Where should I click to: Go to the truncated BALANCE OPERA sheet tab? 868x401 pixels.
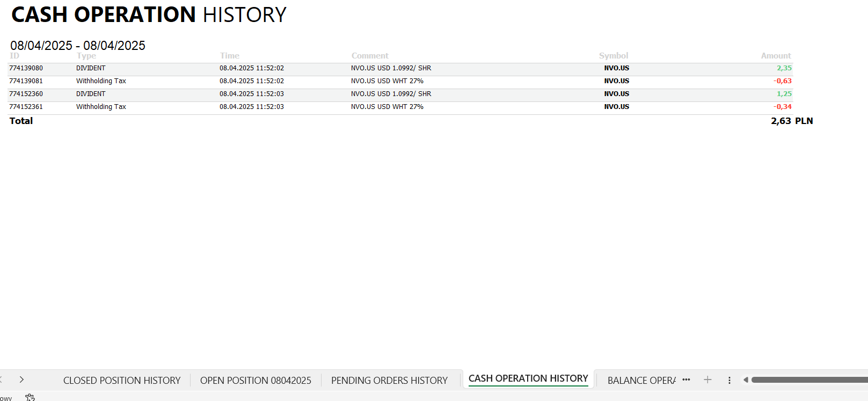point(641,380)
